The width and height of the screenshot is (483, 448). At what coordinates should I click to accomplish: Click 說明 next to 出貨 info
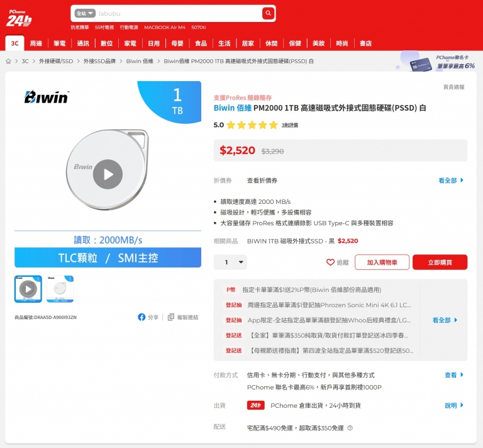point(453,405)
